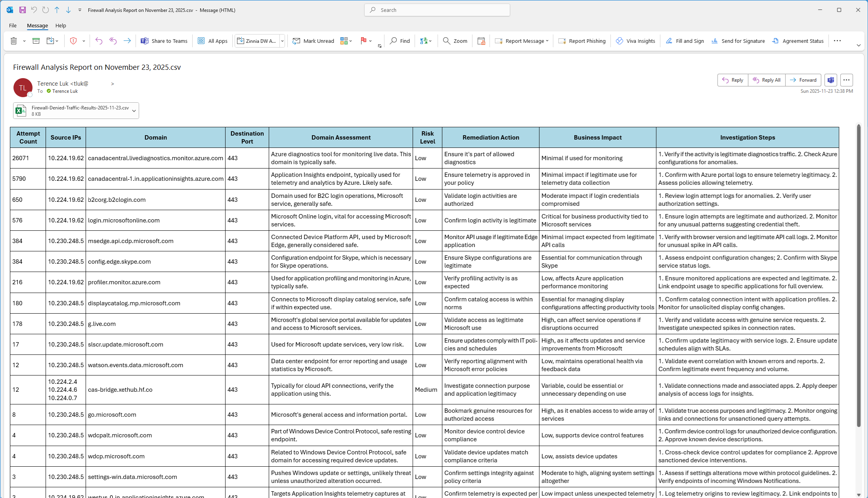Open the File menu tab
The image size is (868, 498).
coord(13,25)
